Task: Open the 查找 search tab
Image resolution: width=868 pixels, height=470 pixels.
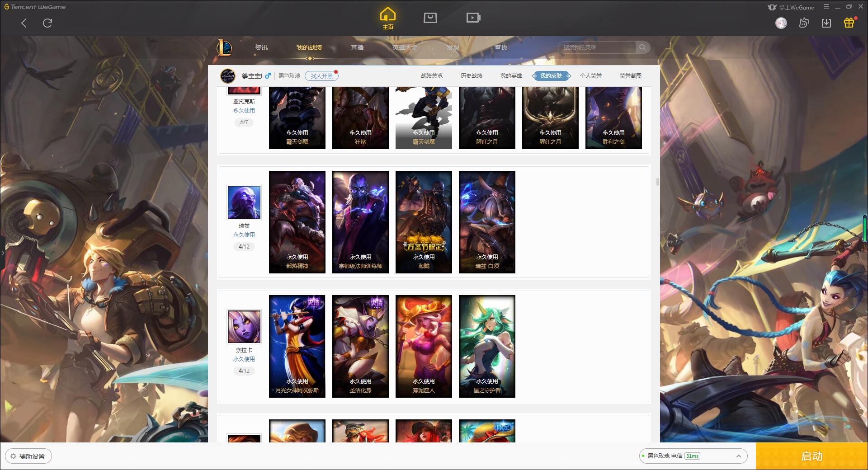Action: pos(501,47)
